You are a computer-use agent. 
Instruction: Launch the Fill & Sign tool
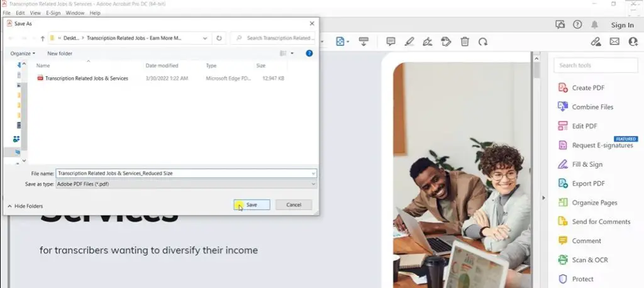click(x=580, y=164)
